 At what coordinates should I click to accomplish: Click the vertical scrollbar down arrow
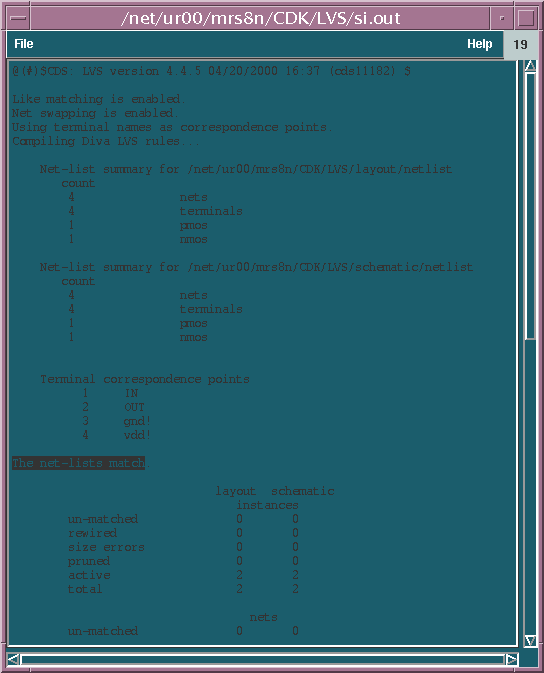coord(531,640)
